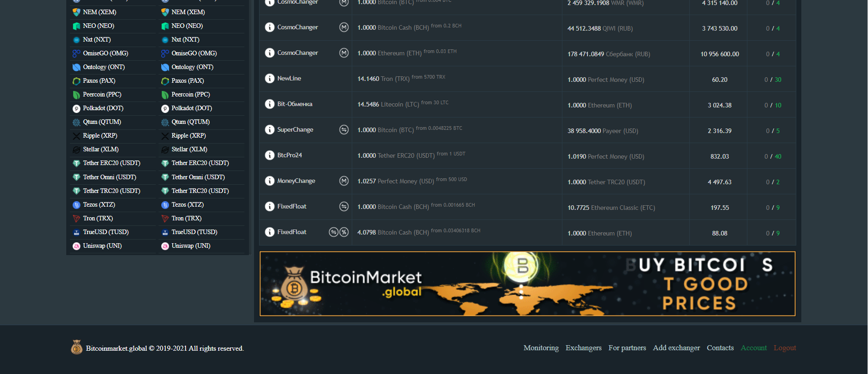Open info icon for SuperChange exchanger
This screenshot has height=374, width=868.
click(270, 130)
